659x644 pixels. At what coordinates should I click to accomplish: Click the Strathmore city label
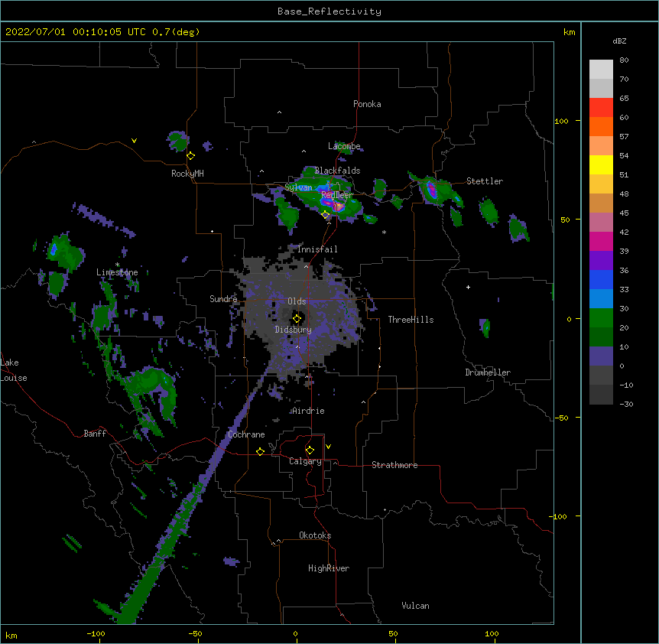394,465
